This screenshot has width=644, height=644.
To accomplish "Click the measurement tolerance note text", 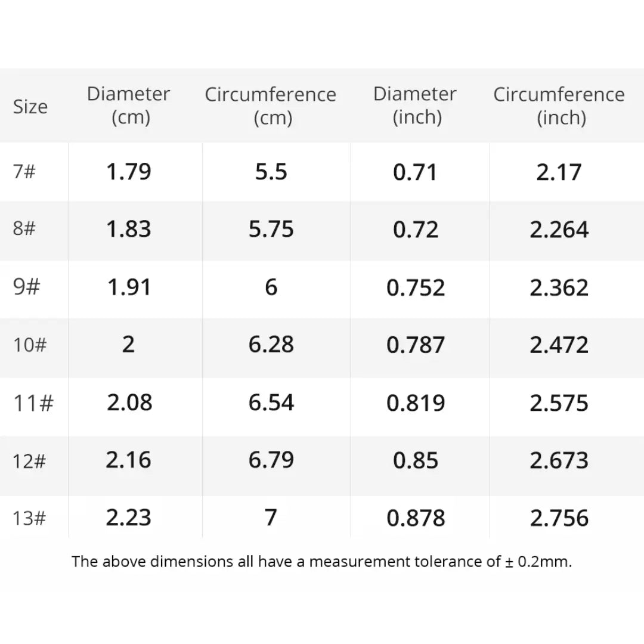I will click(322, 562).
